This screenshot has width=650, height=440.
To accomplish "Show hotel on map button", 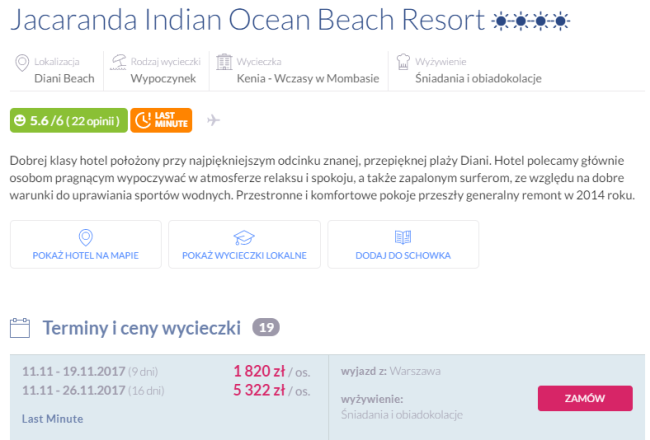I will coord(84,245).
